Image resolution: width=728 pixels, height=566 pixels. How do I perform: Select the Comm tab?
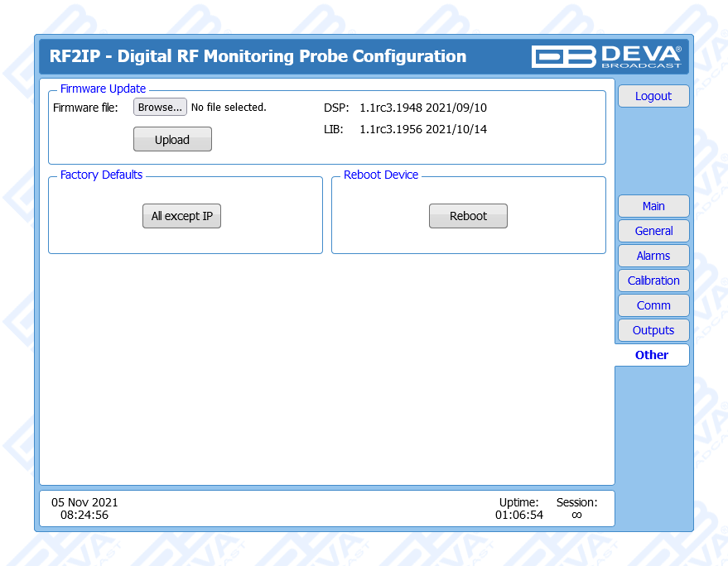653,305
